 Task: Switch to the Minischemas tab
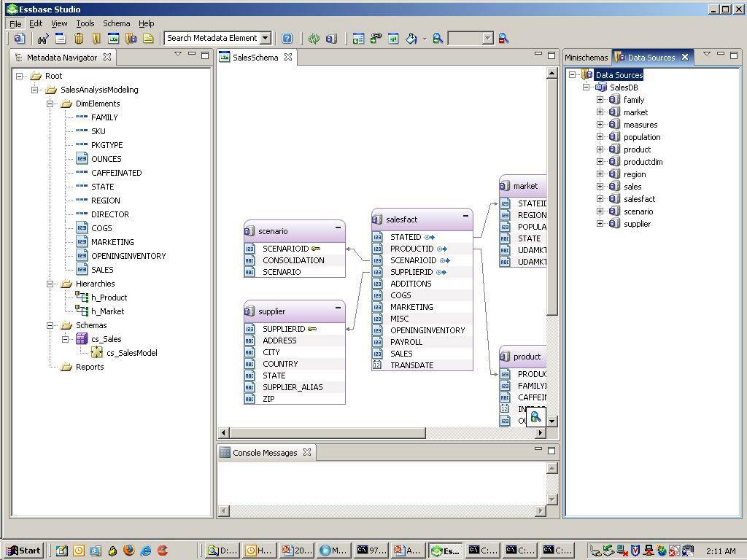[x=586, y=58]
